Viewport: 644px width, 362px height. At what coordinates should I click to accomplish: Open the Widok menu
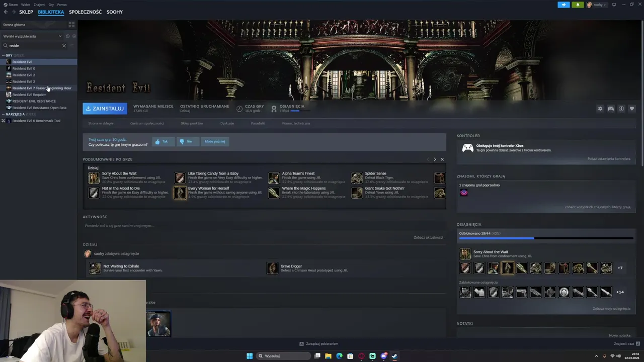click(x=26, y=5)
